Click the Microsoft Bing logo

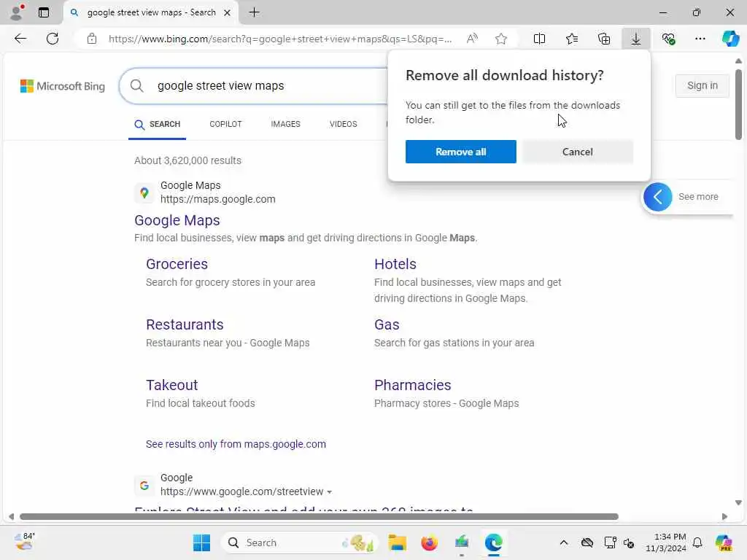63,86
